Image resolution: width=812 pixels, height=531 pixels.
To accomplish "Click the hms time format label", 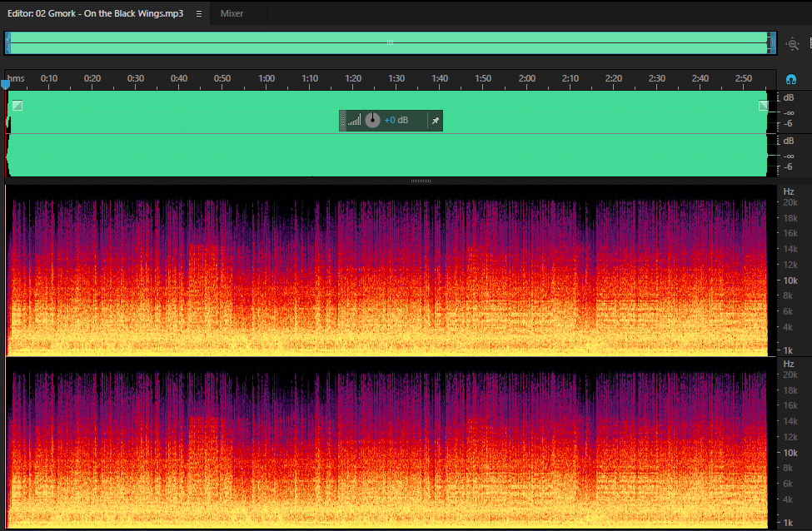I will click(x=16, y=78).
